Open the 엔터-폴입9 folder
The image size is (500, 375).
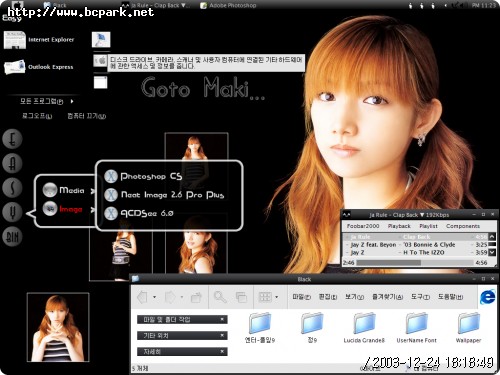click(x=260, y=327)
